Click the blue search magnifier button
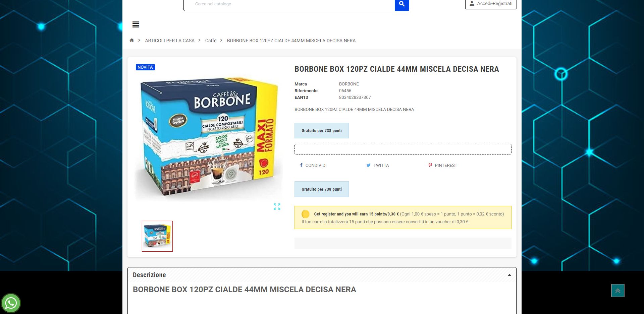 [402, 4]
